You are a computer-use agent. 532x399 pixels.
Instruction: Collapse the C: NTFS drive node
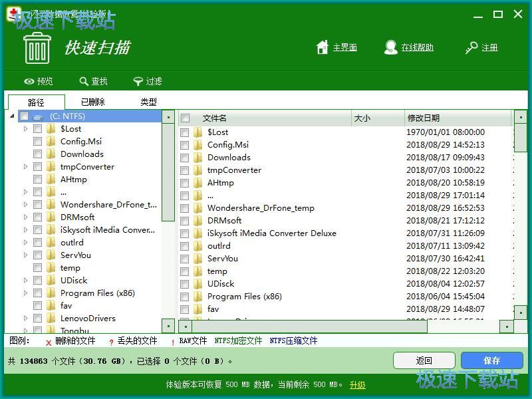click(x=13, y=116)
